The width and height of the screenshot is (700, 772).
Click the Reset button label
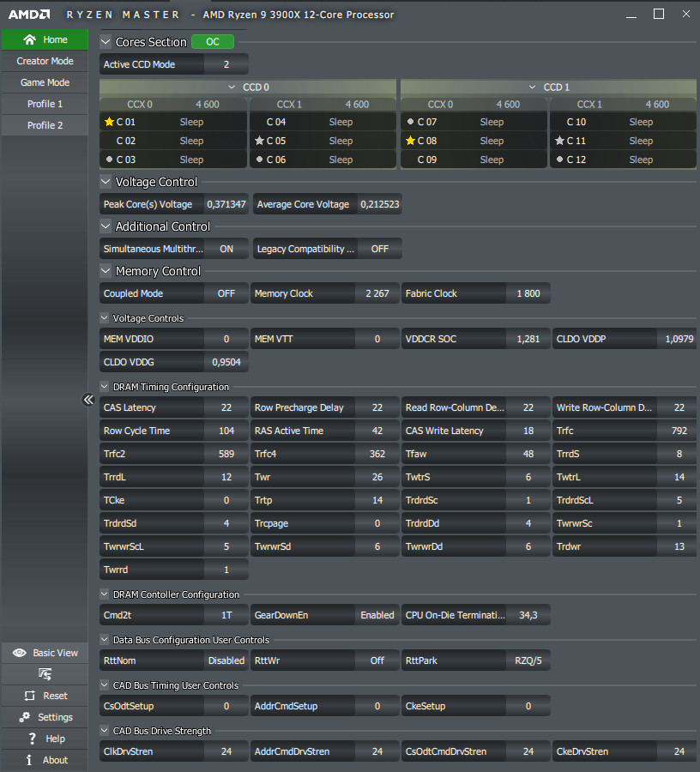coord(55,696)
